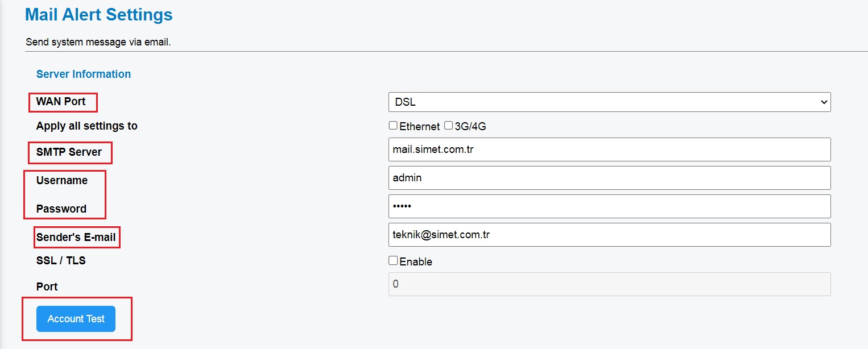Click the SSL / TLS label
Image resolution: width=868 pixels, height=349 pixels.
tap(61, 261)
